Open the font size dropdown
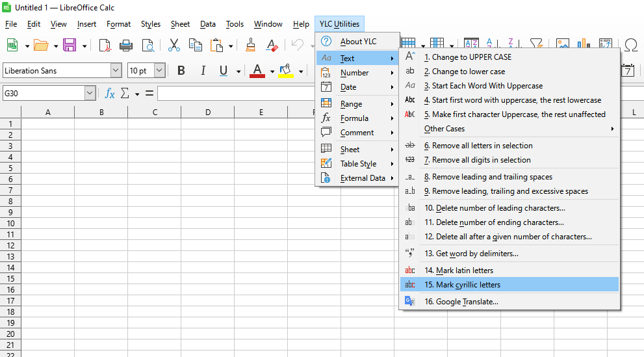Viewport: 644px width, 357px height. click(159, 70)
